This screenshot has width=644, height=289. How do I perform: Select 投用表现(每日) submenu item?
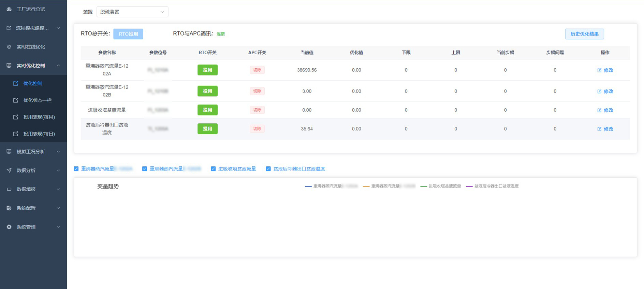coord(33,134)
